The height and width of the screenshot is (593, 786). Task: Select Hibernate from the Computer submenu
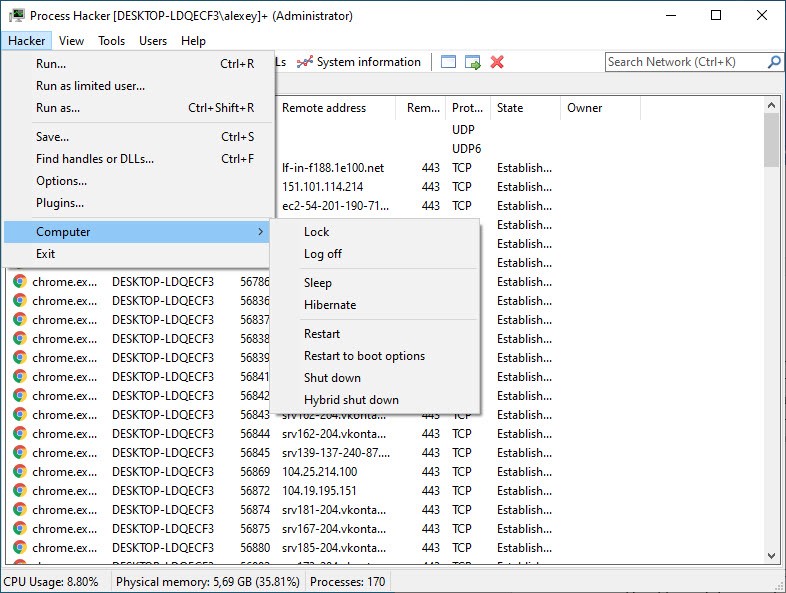(x=330, y=305)
